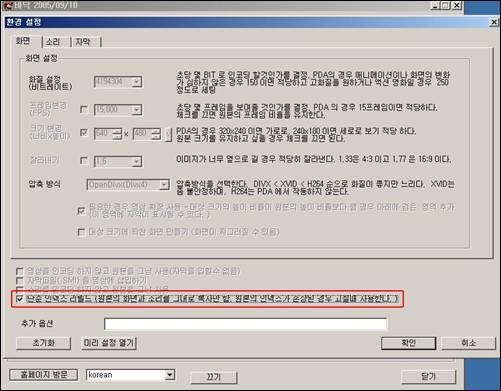Enable the 잘라내기 checkbox
The width and height of the screenshot is (501, 391).
point(84,161)
